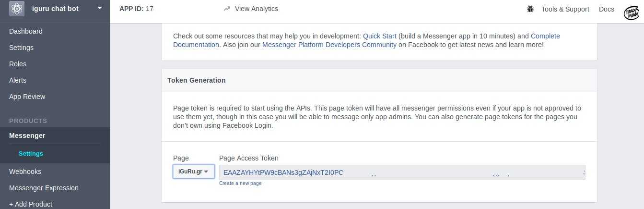Click the iguru chat bot app atom icon
This screenshot has width=644, height=209.
[x=17, y=8]
